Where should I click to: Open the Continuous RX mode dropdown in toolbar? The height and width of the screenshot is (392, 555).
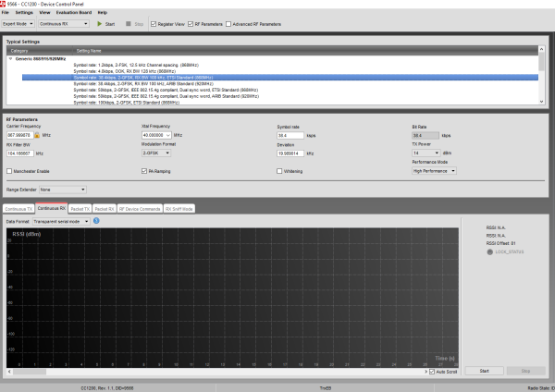coord(64,24)
